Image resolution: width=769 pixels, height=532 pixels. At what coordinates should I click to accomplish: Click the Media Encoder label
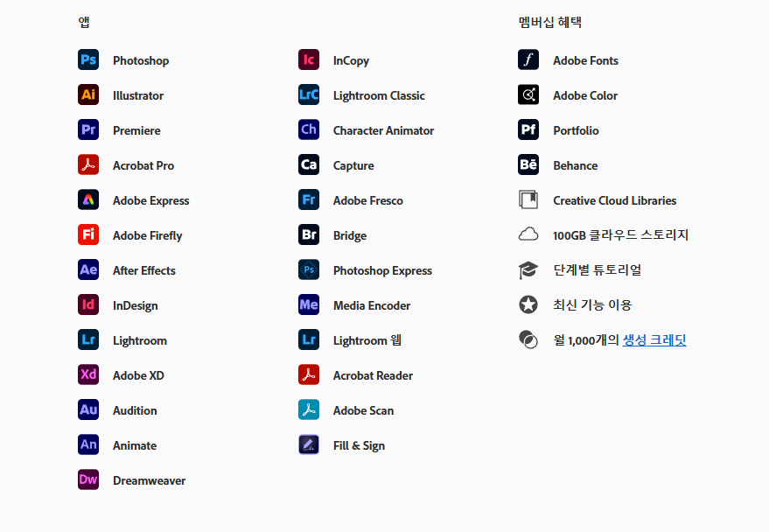point(372,305)
